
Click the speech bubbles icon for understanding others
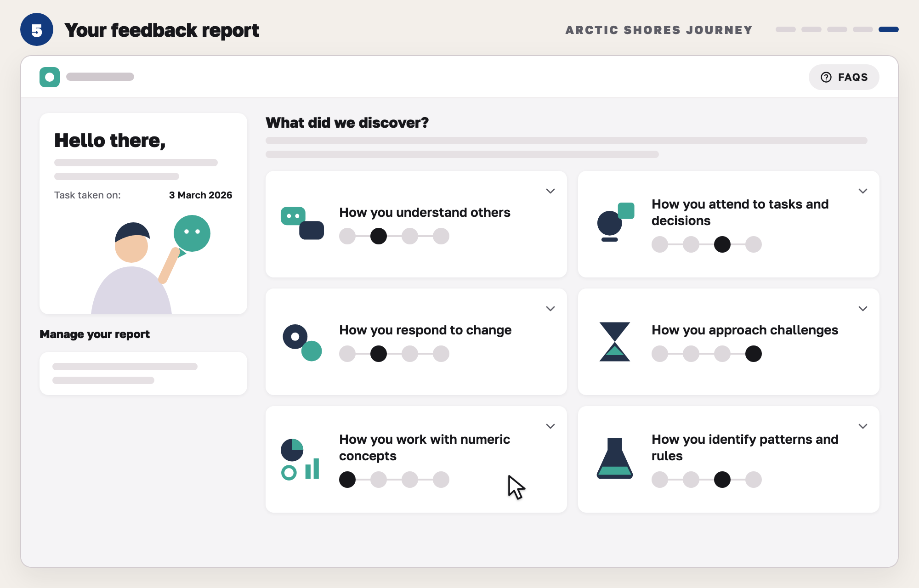click(x=302, y=223)
